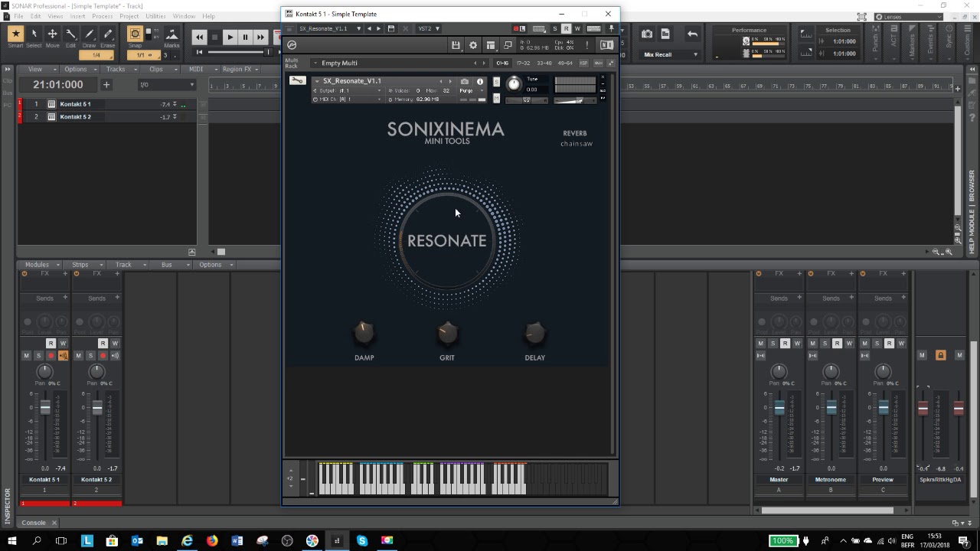Image resolution: width=980 pixels, height=551 pixels.
Task: Select the Draw pencil tool
Action: pyautogui.click(x=89, y=34)
